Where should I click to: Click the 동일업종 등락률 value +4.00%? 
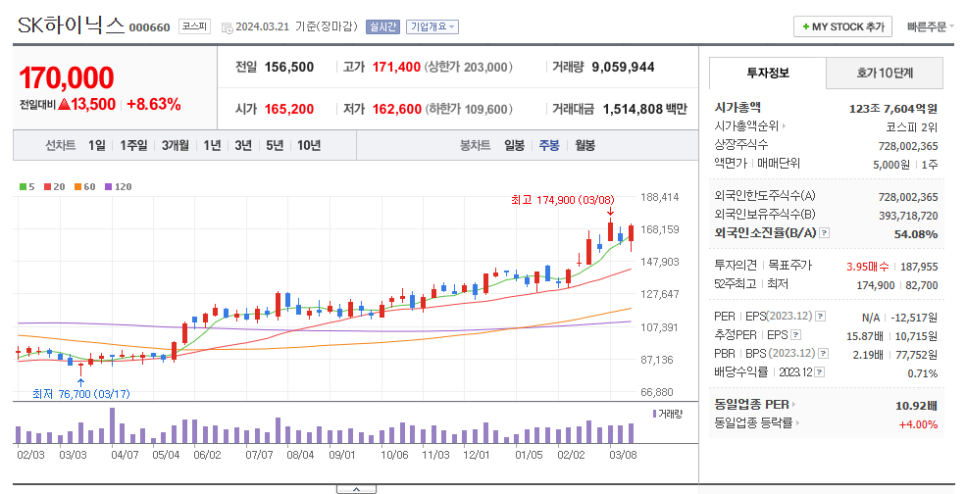[x=918, y=424]
